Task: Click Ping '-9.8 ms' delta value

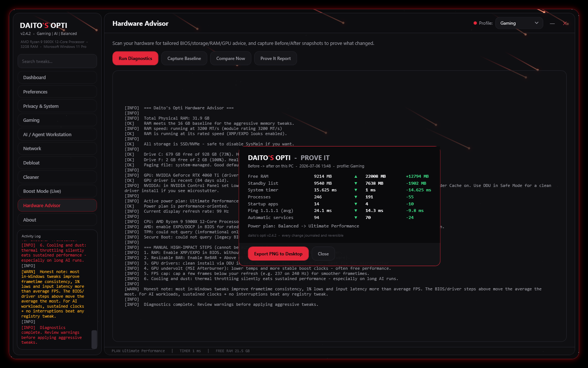Action: click(415, 211)
